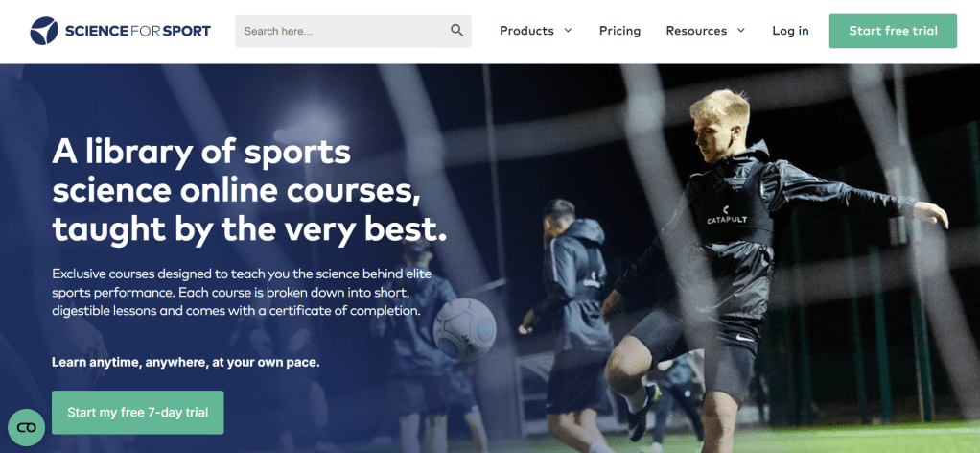Click the Log in link
Viewport: 980px width, 453px height.
tap(790, 31)
